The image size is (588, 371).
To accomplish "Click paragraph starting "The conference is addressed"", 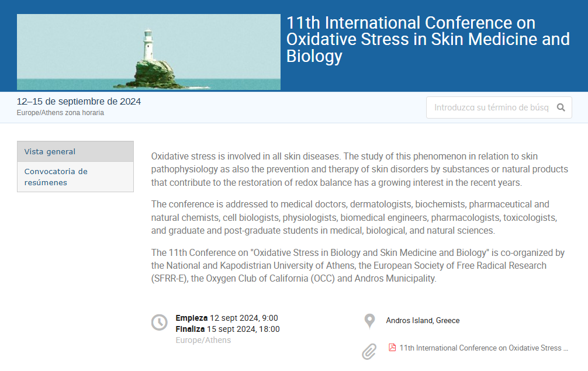I will (354, 217).
